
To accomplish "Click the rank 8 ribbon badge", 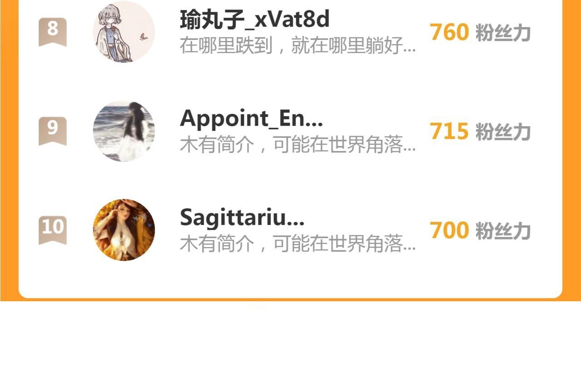I will (x=53, y=32).
